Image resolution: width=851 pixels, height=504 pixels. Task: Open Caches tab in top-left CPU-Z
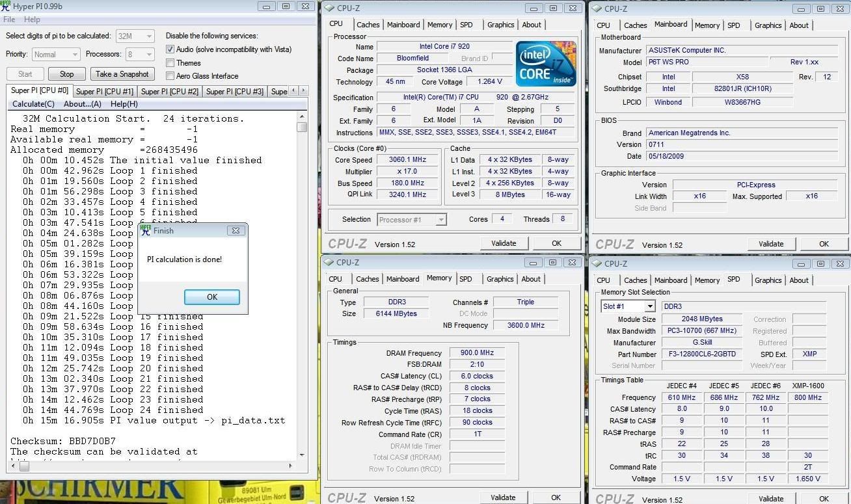368,25
